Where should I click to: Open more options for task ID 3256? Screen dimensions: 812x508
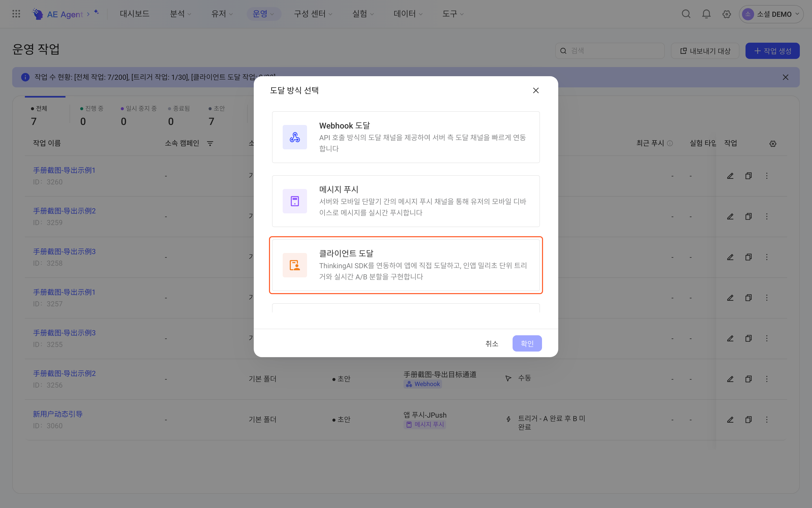pyautogui.click(x=767, y=379)
